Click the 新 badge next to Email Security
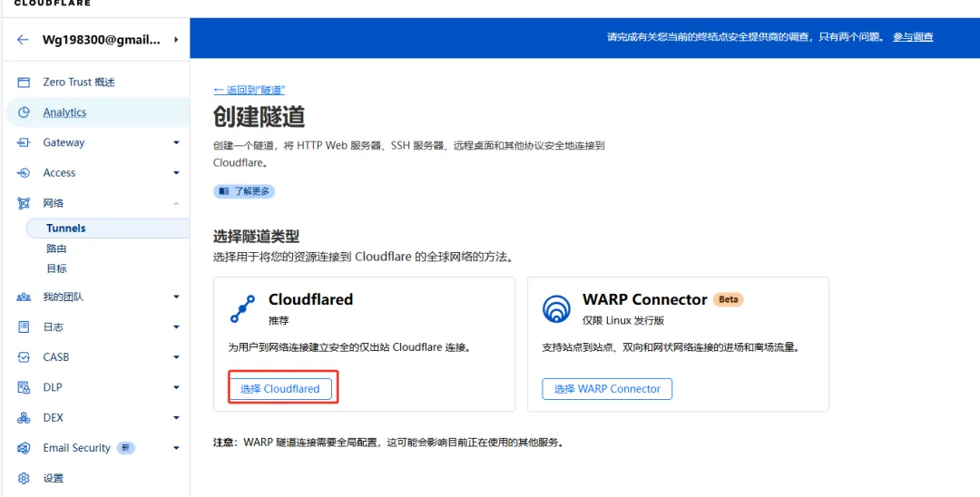 tap(126, 448)
